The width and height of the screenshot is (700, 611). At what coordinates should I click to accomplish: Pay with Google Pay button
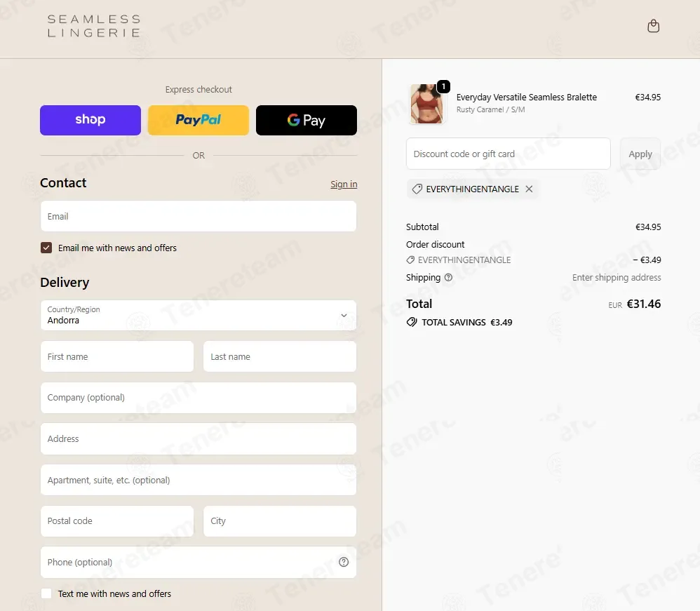pyautogui.click(x=307, y=120)
